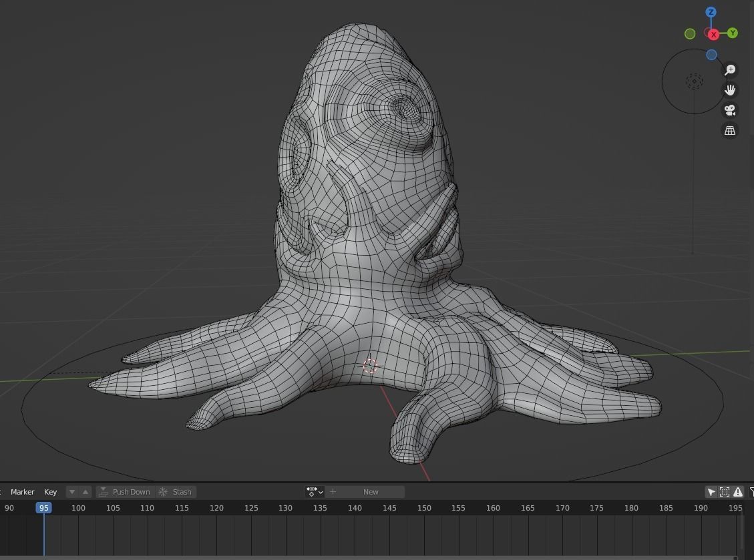The height and width of the screenshot is (560, 754).
Task: Open the funnel filters dropdown
Action: 751,492
